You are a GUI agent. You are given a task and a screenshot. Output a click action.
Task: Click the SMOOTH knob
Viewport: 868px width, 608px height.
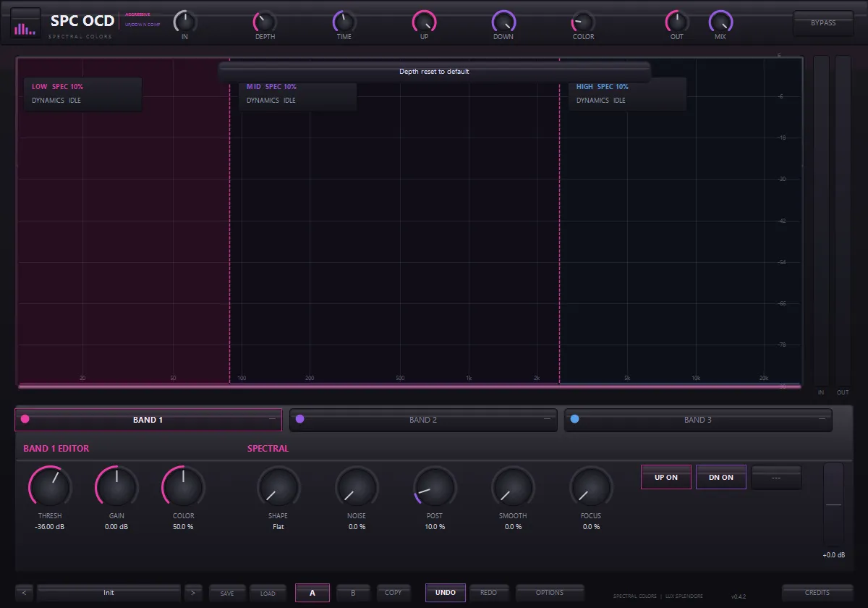[513, 486]
